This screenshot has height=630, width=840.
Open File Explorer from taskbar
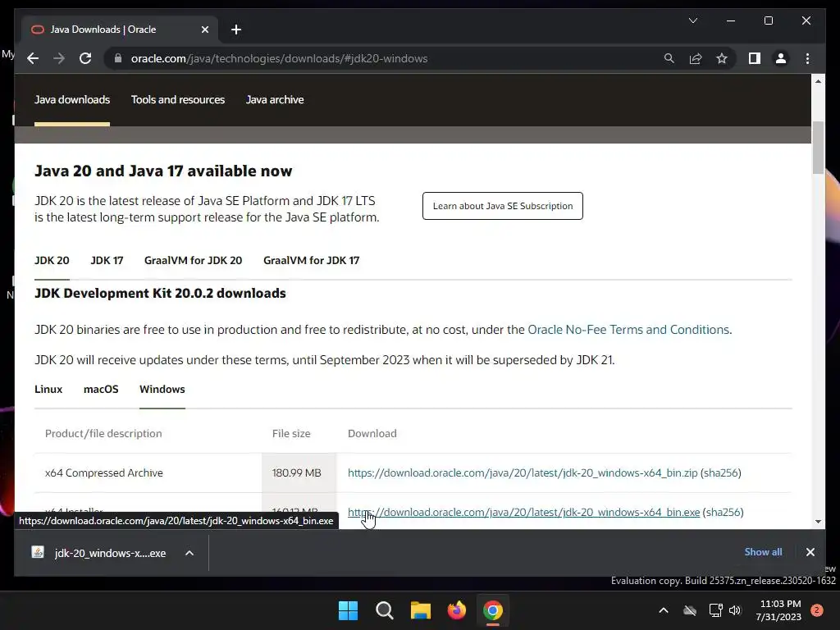pyautogui.click(x=421, y=610)
